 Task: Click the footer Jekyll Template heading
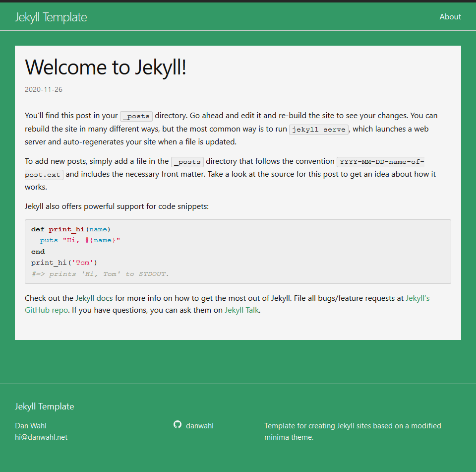(x=44, y=406)
